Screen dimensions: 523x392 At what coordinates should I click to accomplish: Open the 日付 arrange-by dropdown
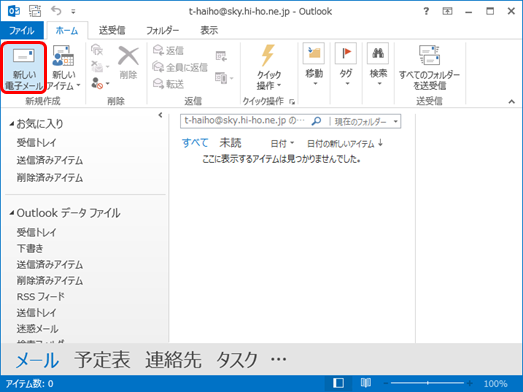click(282, 144)
